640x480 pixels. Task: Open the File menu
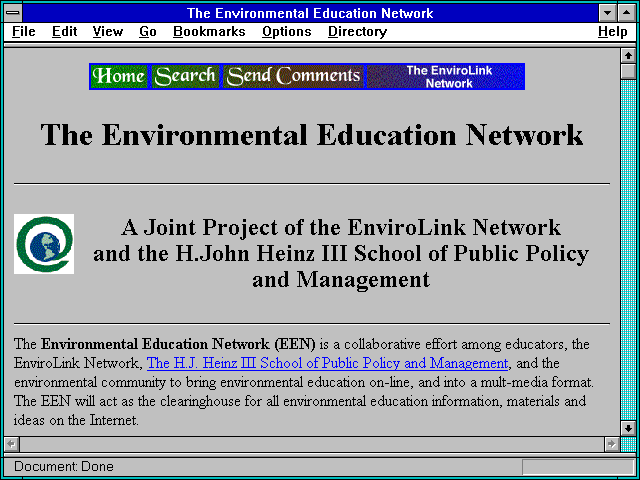coord(24,32)
